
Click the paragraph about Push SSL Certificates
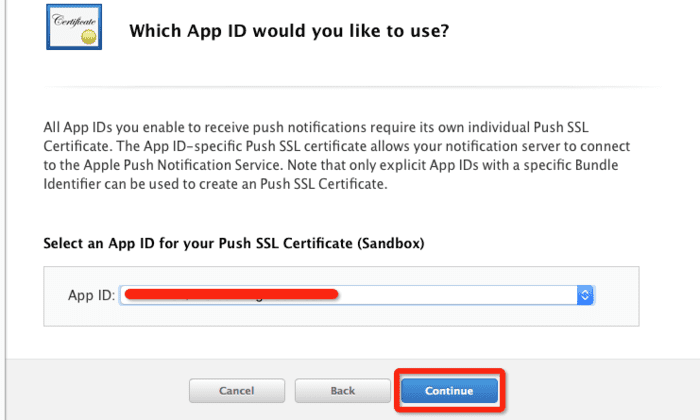[x=337, y=155]
